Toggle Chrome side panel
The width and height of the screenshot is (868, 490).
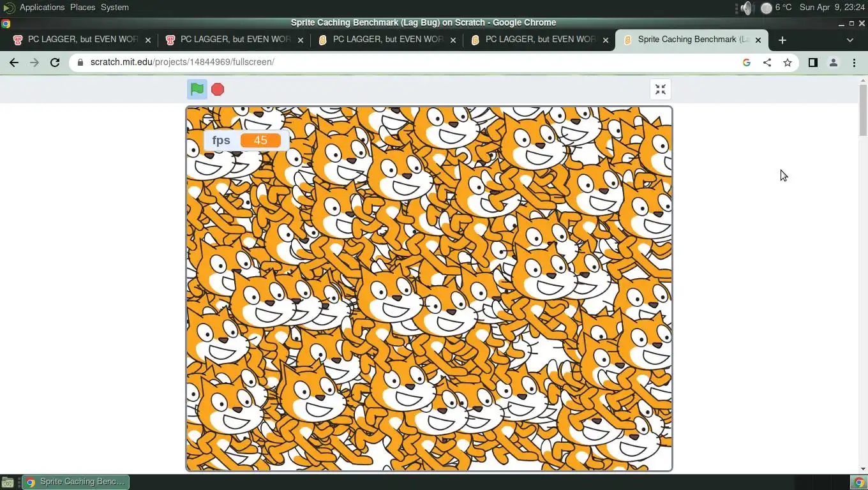click(x=813, y=63)
